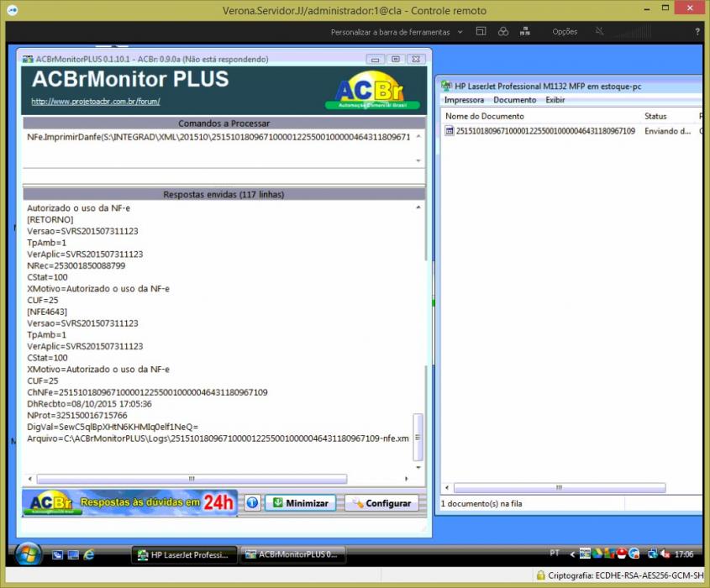Switch to HP LaserJet taskbar button
Image resolution: width=710 pixels, height=588 pixels.
point(184,554)
